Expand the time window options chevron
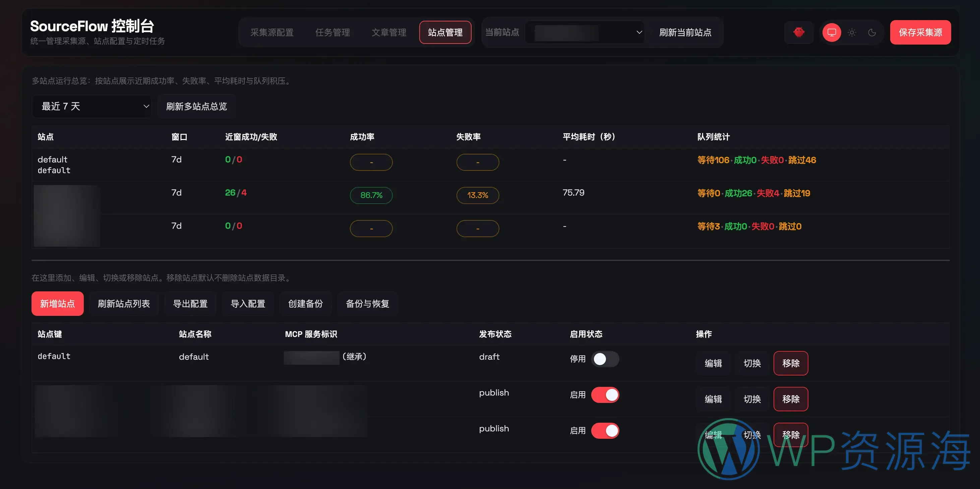The image size is (980, 489). [x=146, y=107]
